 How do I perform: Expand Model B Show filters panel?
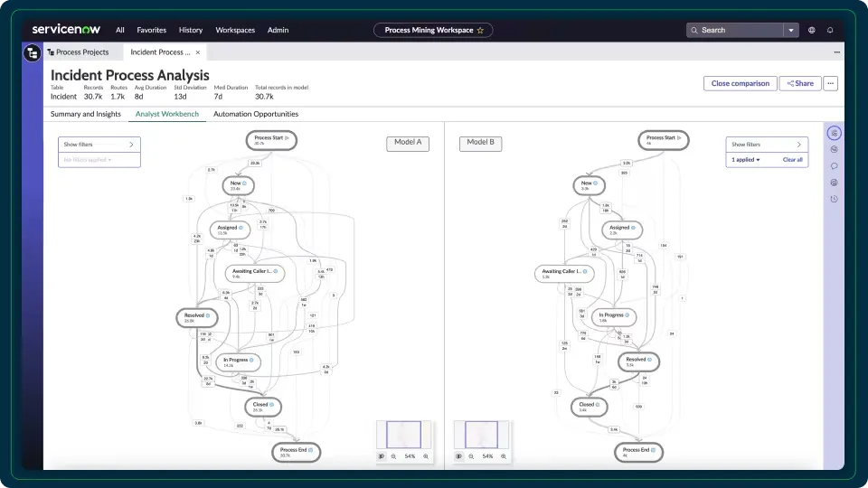point(767,145)
